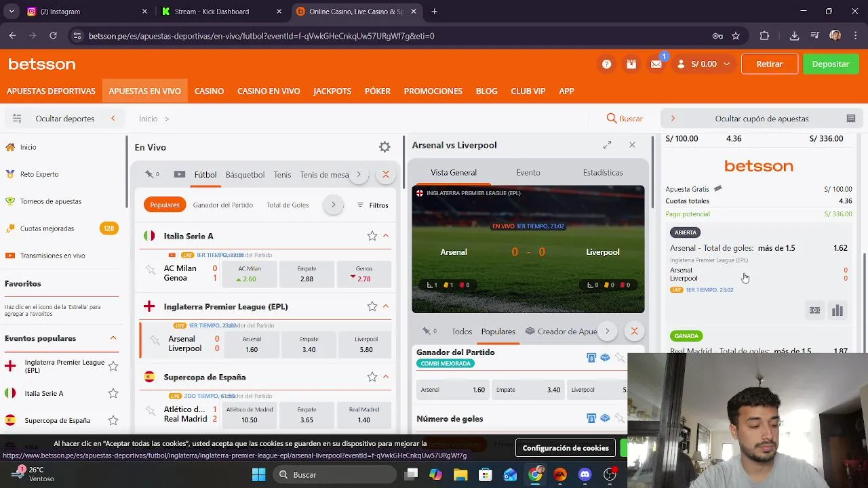This screenshot has width=868, height=488.
Task: Open the APUESTAS DEPORTIVAS menu
Action: [x=51, y=91]
